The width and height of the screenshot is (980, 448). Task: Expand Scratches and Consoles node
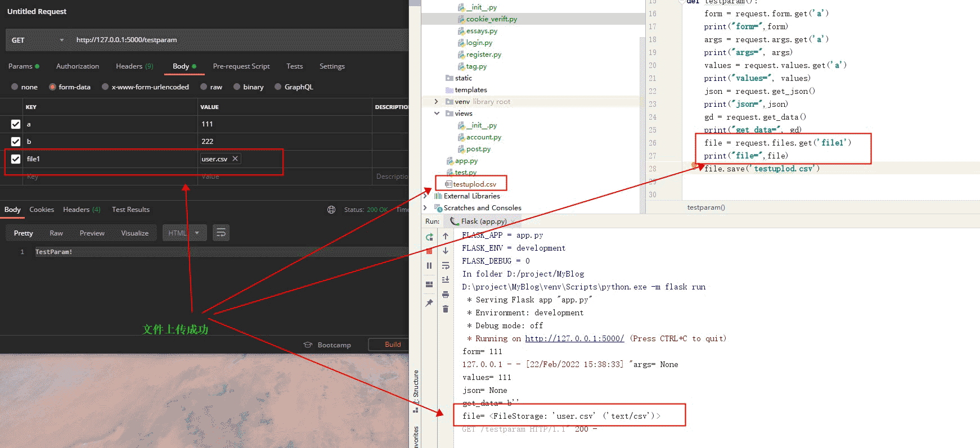(x=425, y=208)
